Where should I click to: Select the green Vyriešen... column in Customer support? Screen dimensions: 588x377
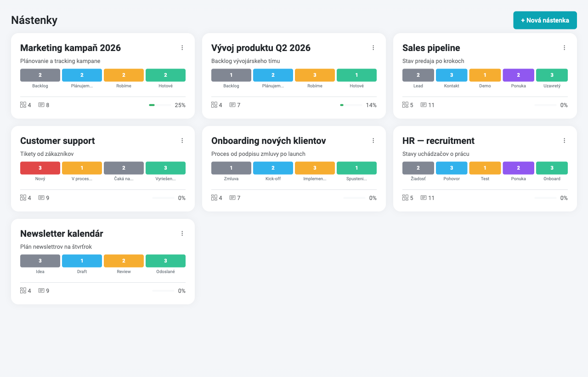tap(165, 168)
